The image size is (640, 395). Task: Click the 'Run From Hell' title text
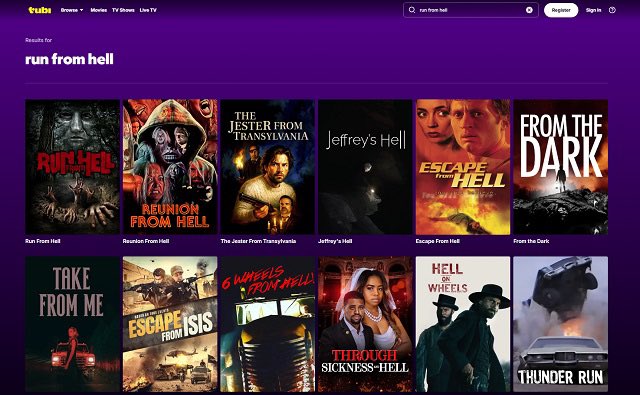43,241
